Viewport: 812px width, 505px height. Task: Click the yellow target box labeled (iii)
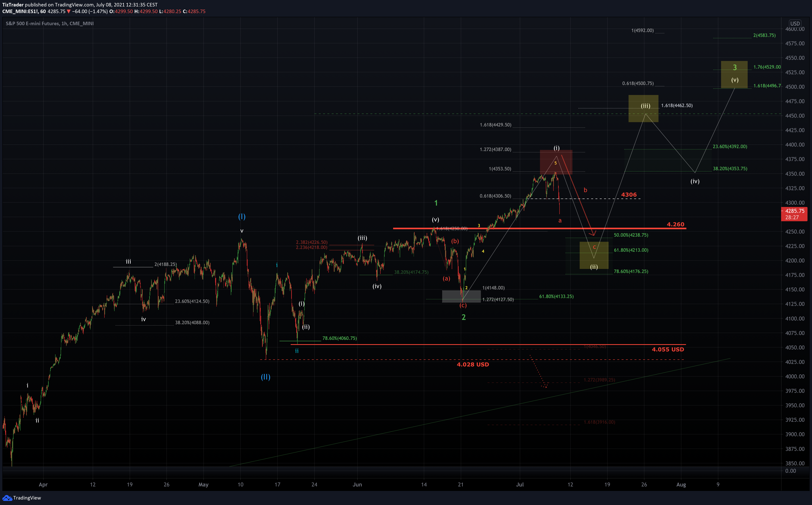[x=643, y=108]
